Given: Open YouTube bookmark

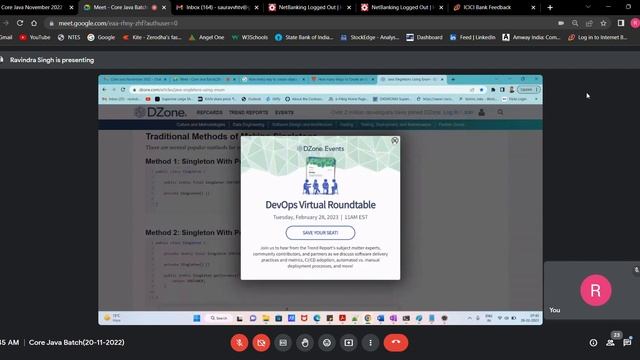Looking at the screenshot, I should pos(35,37).
